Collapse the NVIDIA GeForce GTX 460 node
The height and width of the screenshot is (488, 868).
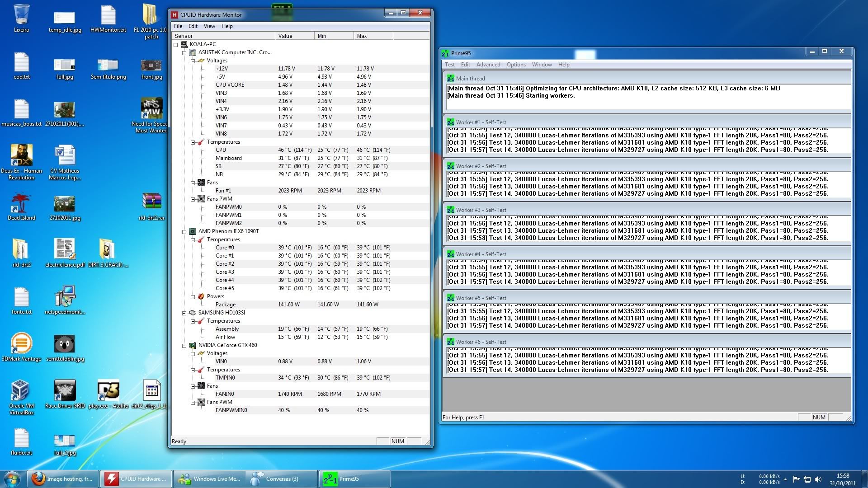(184, 345)
